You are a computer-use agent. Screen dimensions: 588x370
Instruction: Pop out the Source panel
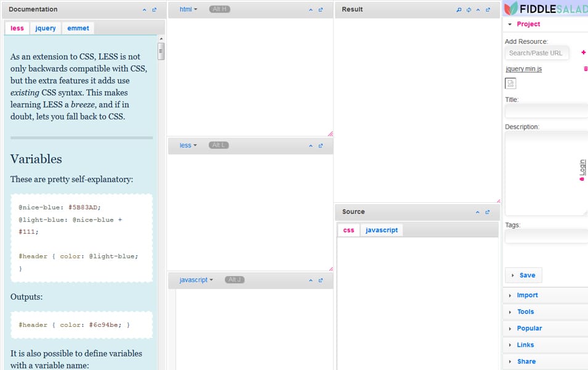pos(488,212)
